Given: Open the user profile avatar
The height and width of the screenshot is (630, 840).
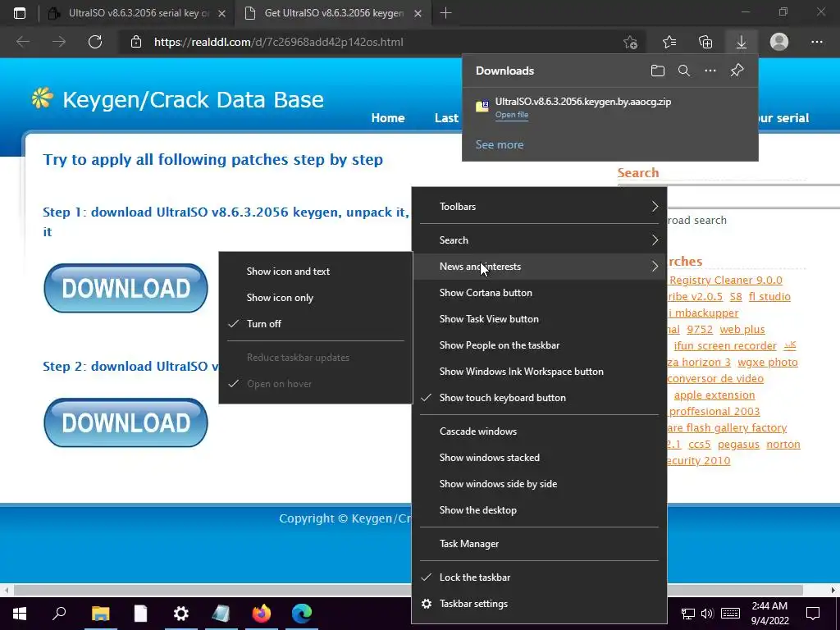Looking at the screenshot, I should pos(779,42).
